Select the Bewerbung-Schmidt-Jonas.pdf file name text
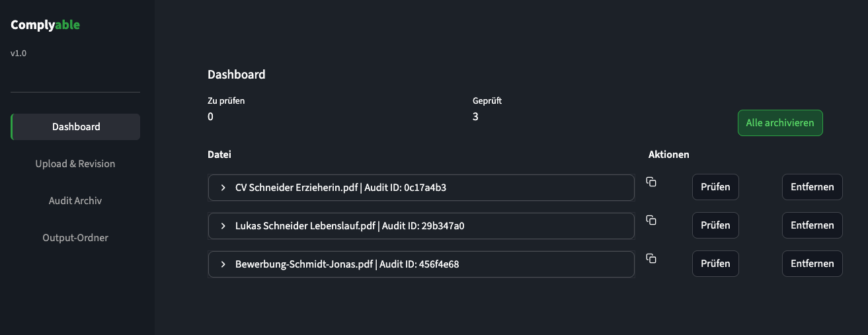 pyautogui.click(x=305, y=264)
